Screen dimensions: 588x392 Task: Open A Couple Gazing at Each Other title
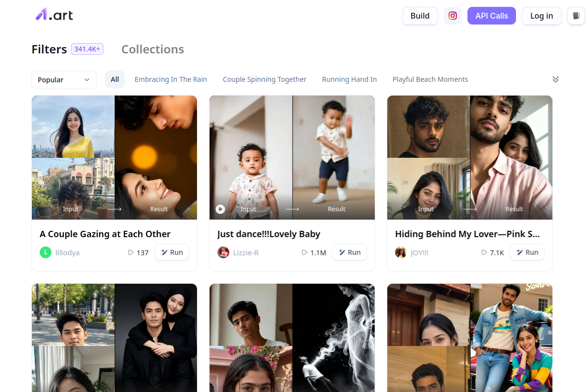tap(105, 234)
